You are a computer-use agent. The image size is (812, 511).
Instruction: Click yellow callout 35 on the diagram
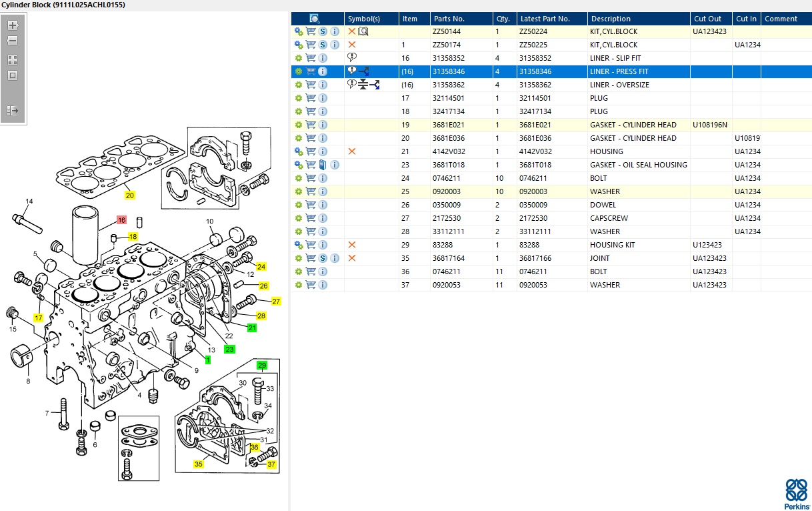pos(199,464)
